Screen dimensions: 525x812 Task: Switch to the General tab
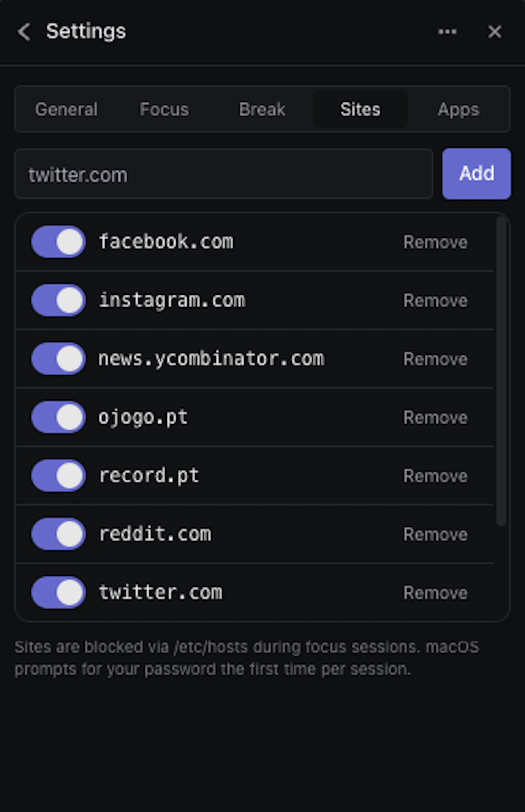[x=67, y=109]
